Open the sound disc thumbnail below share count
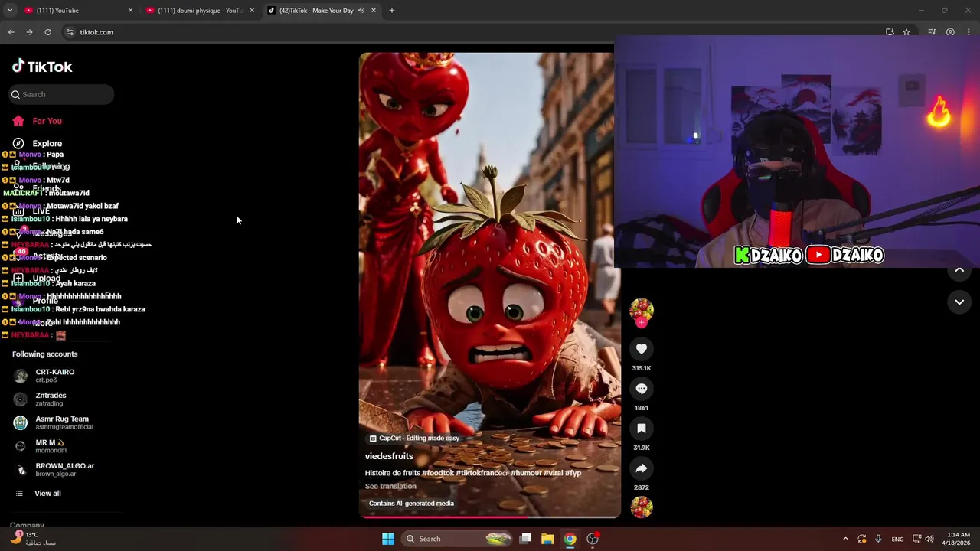Screen dimensions: 980x551 tap(642, 507)
